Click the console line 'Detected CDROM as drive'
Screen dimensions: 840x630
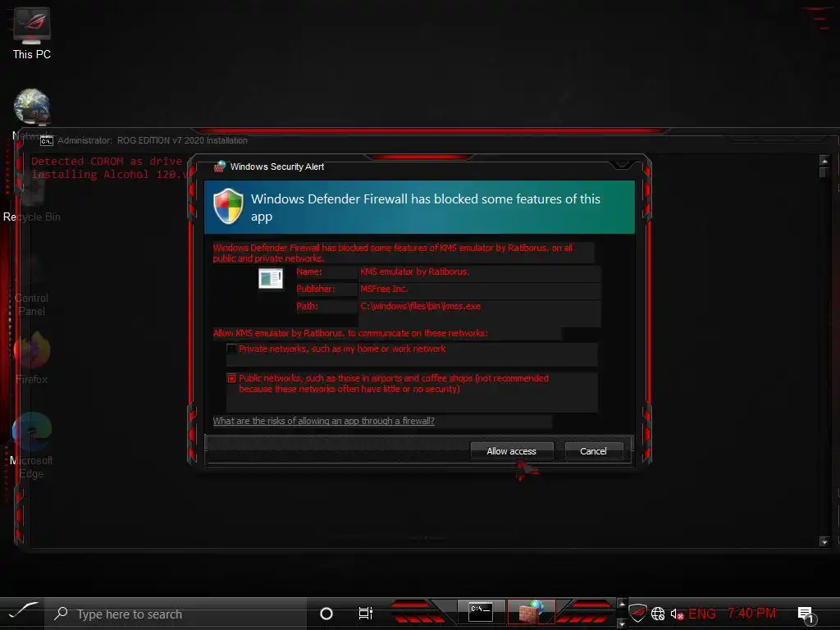click(107, 161)
